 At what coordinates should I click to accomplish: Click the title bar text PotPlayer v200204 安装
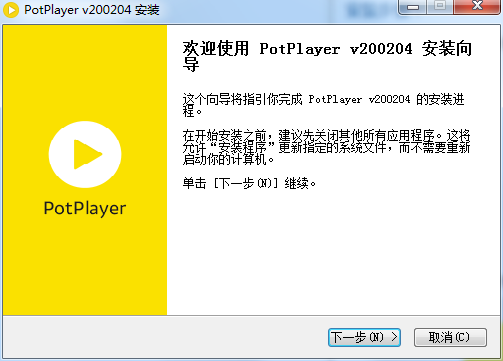[x=92, y=10]
